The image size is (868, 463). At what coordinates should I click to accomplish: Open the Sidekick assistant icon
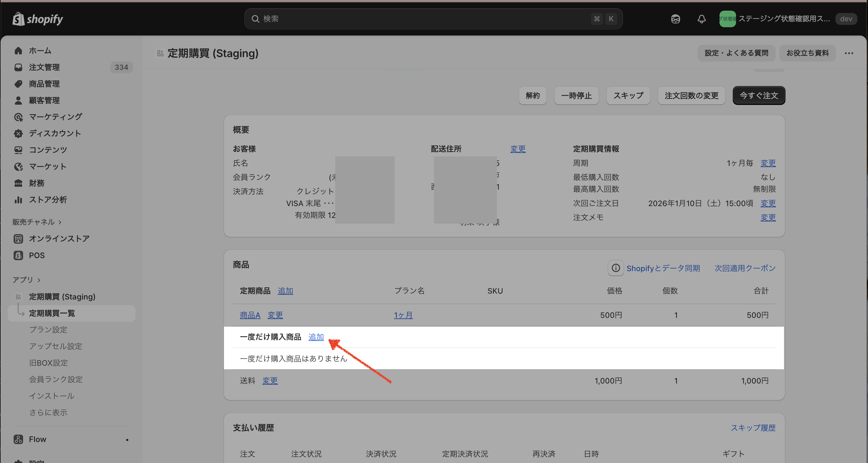(x=675, y=19)
